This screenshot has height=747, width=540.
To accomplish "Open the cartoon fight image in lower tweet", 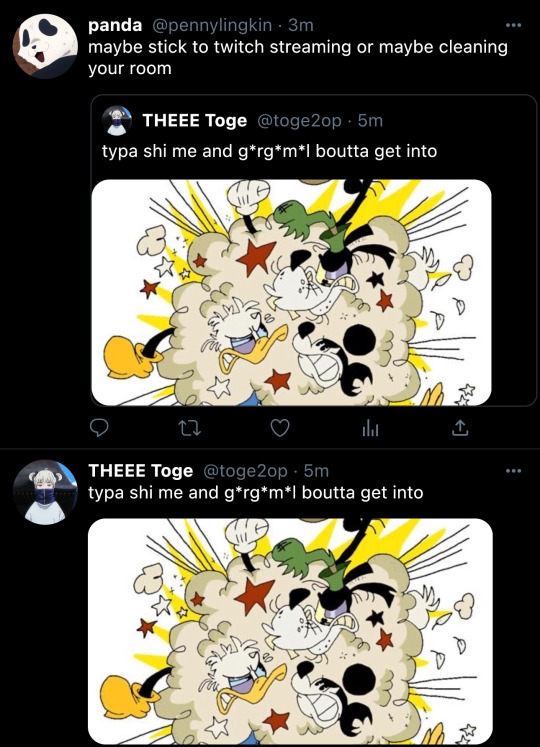I will [290, 631].
